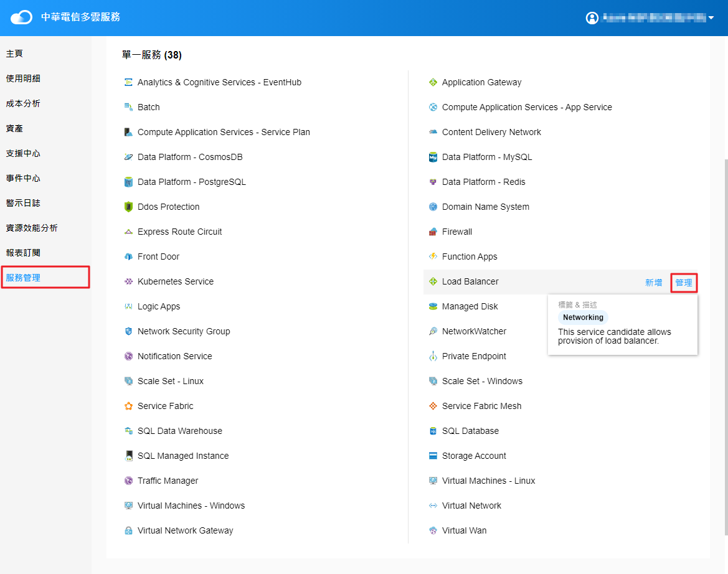The width and height of the screenshot is (728, 574).
Task: Open the Private Endpoint service
Action: tap(474, 356)
